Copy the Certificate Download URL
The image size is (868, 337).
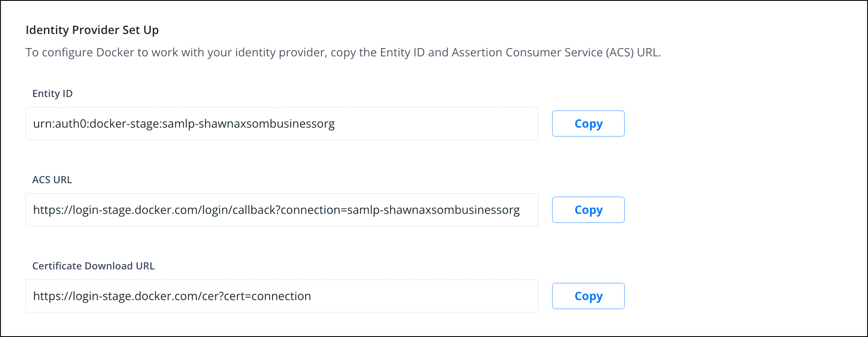[588, 296]
